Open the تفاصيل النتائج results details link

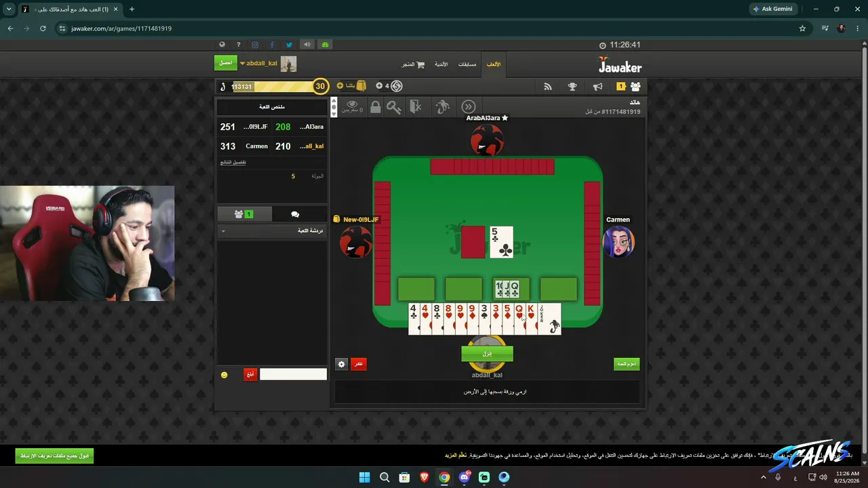[233, 163]
